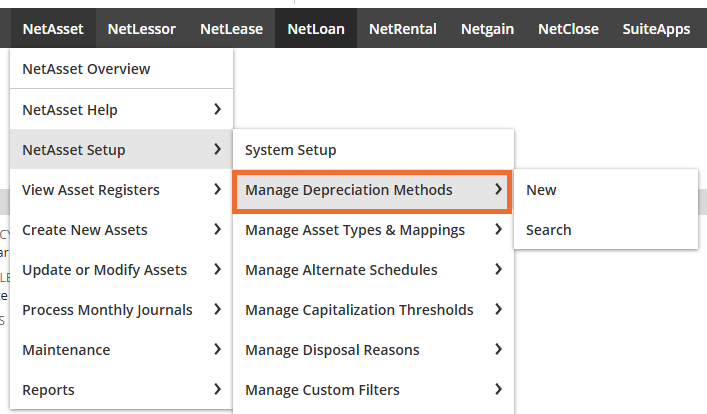Open the NetRental menu tab
Screen dimensions: 707x414
(403, 29)
